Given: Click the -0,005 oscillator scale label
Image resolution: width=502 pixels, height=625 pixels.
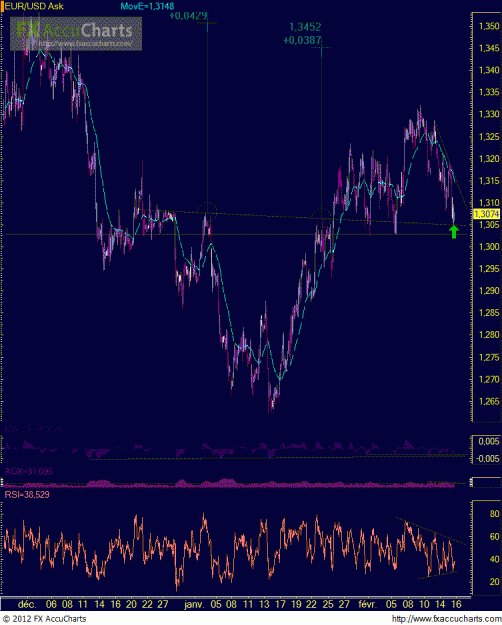Looking at the screenshot, I should coord(488,459).
